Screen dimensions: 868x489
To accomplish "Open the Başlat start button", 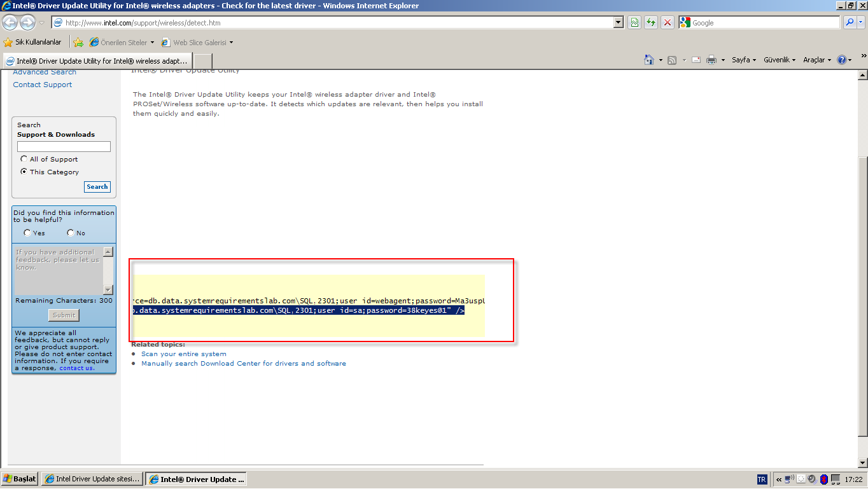I will click(x=20, y=479).
